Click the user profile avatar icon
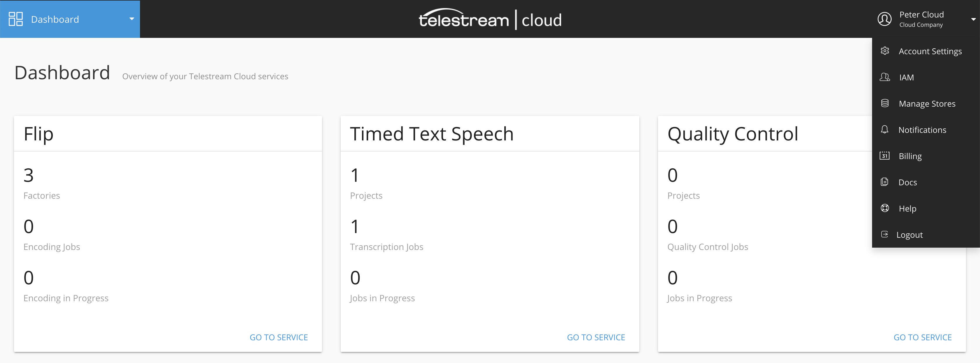 click(885, 19)
